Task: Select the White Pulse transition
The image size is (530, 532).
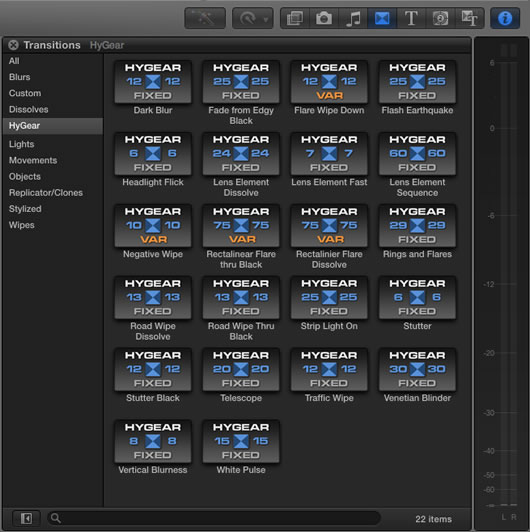Action: tap(241, 441)
